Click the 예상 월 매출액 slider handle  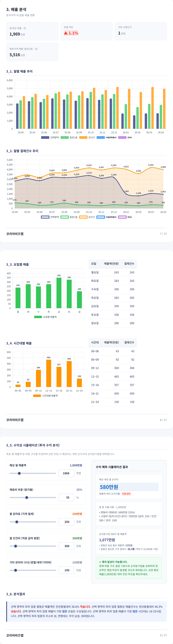(x=19, y=473)
